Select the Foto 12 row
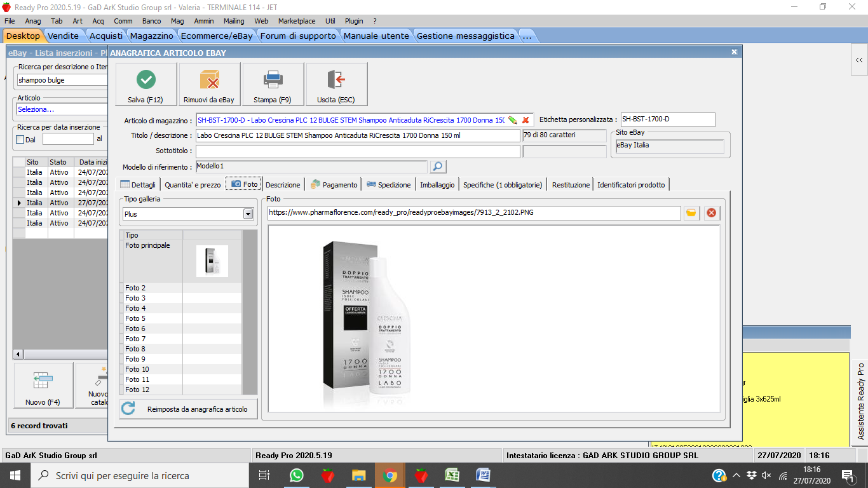 (180, 390)
